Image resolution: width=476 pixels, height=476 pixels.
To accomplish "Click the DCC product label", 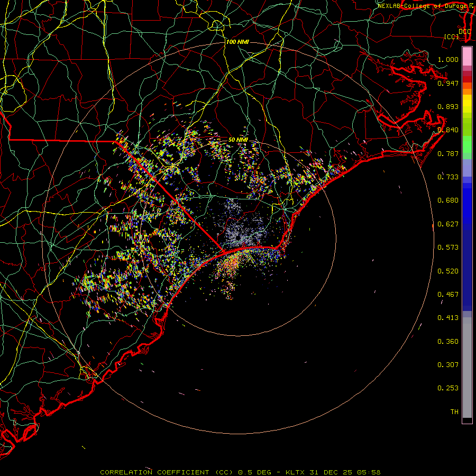I will tap(464, 32).
